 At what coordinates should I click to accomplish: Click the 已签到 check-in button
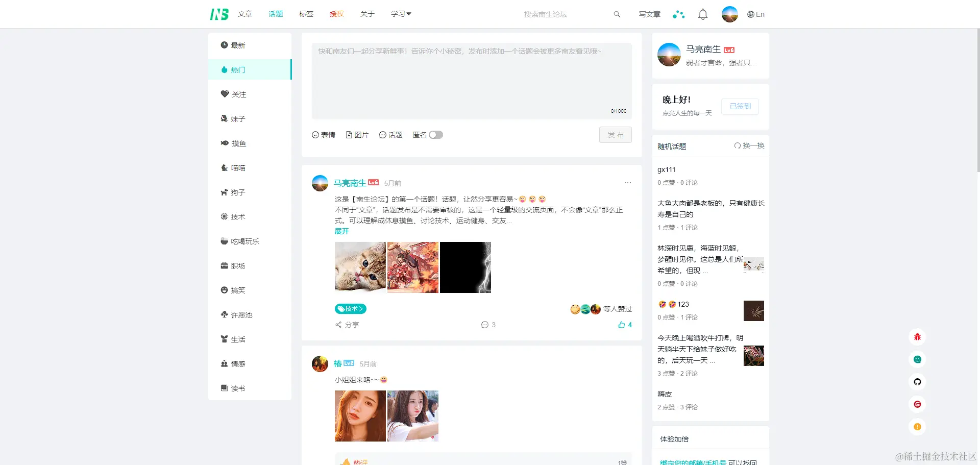click(x=740, y=106)
